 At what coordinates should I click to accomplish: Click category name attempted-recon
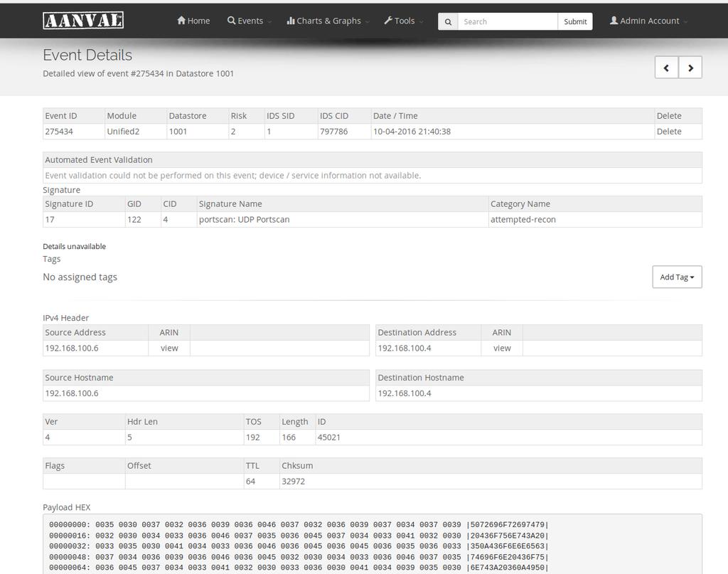click(523, 220)
